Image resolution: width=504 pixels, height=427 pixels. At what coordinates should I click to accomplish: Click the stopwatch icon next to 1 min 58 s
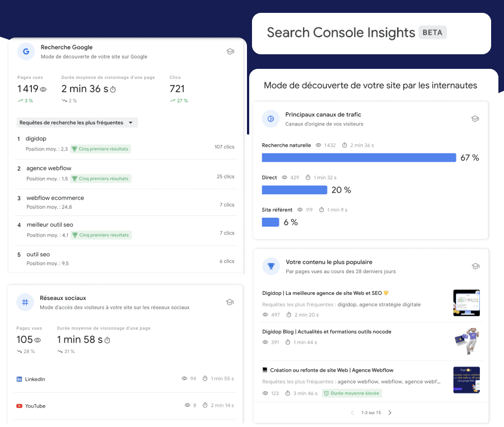point(108,340)
